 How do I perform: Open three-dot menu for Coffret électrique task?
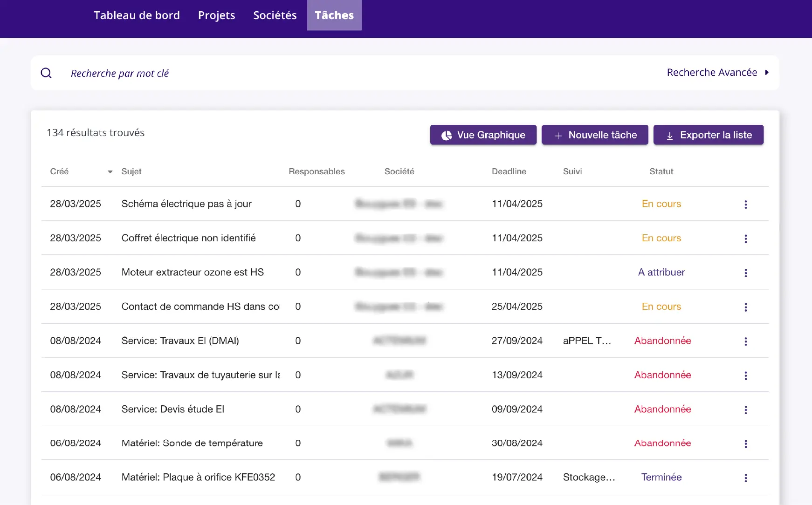coord(745,239)
